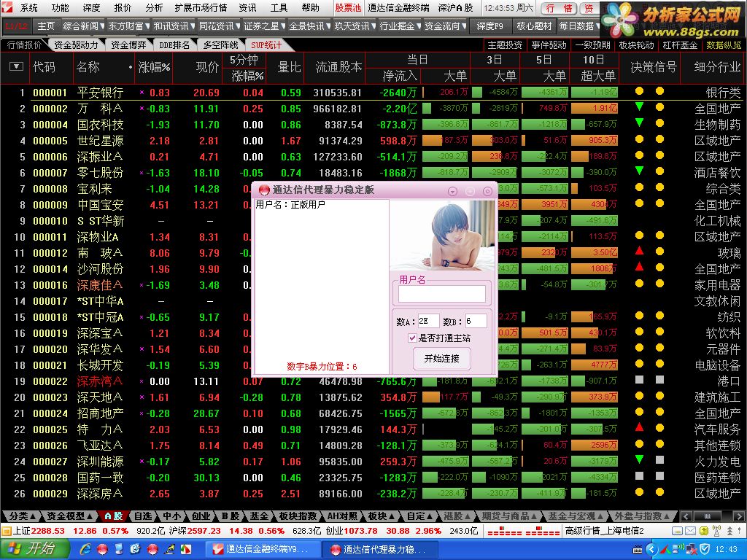Open the 分析 menu
This screenshot has width=747, height=560.
(154, 7)
